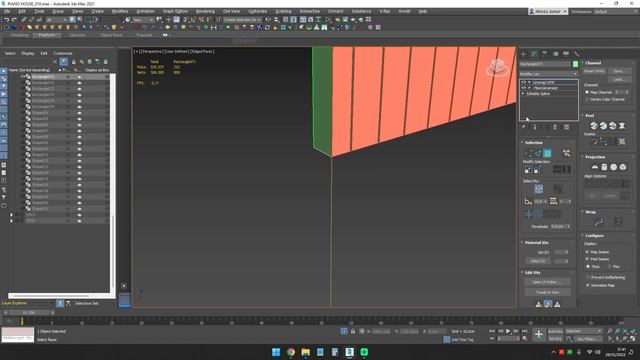Open the Create command panel tab
This screenshot has width=640, height=360.
point(523,54)
